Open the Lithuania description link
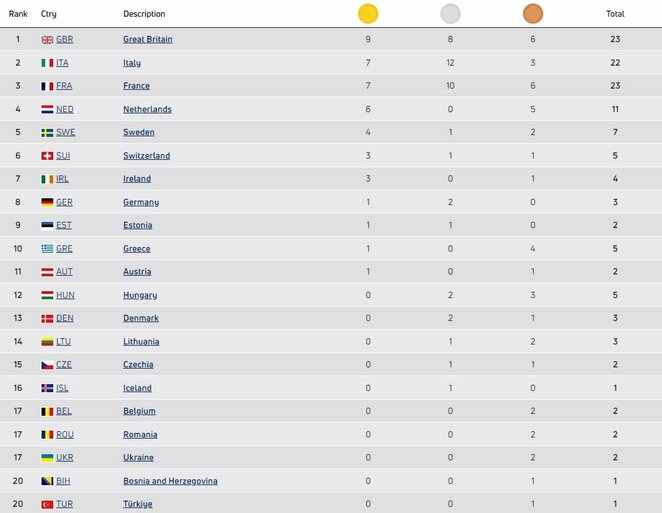Screen dimensions: 662x513 (x=141, y=341)
